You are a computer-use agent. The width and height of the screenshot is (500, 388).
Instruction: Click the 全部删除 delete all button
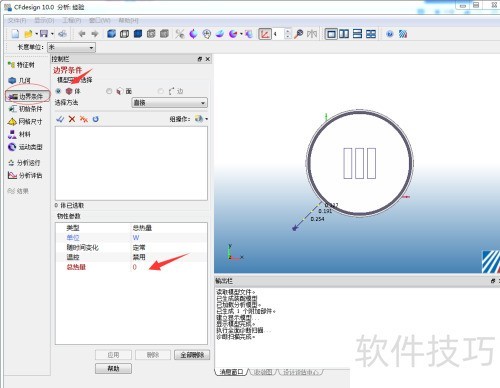pos(192,355)
